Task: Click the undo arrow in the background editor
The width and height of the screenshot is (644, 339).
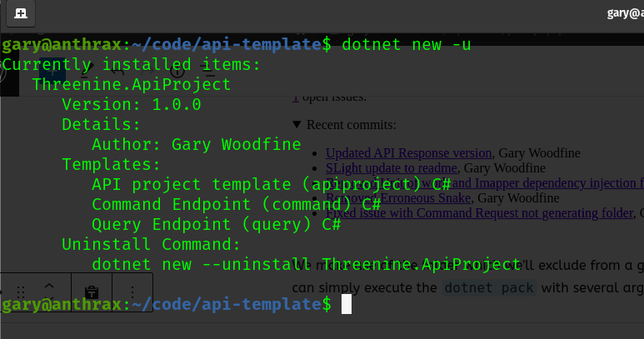Action: (x=117, y=72)
